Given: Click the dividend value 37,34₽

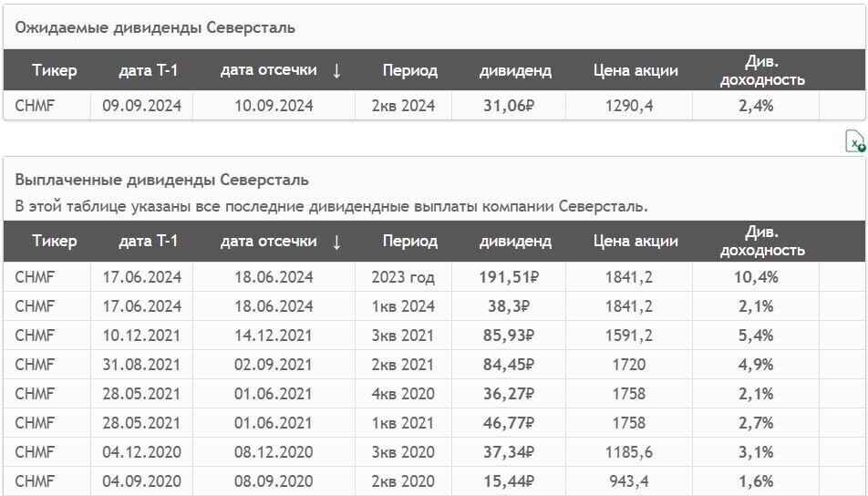Looking at the screenshot, I should pyautogui.click(x=508, y=452).
